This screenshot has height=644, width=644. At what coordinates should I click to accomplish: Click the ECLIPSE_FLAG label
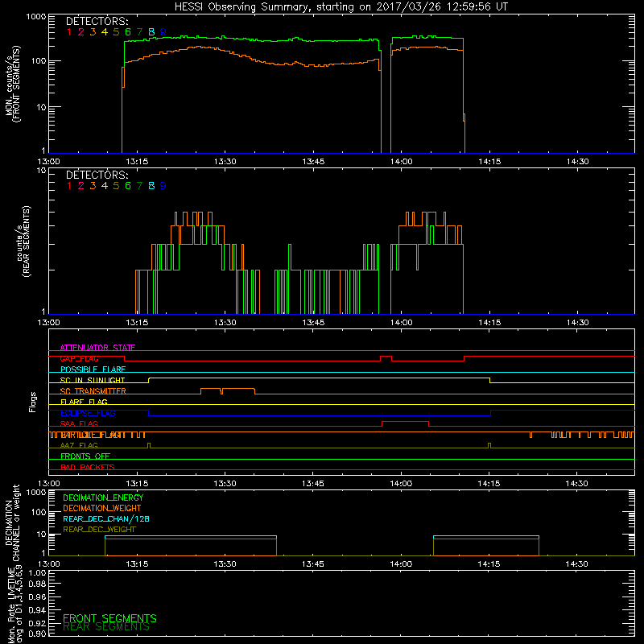click(x=88, y=413)
